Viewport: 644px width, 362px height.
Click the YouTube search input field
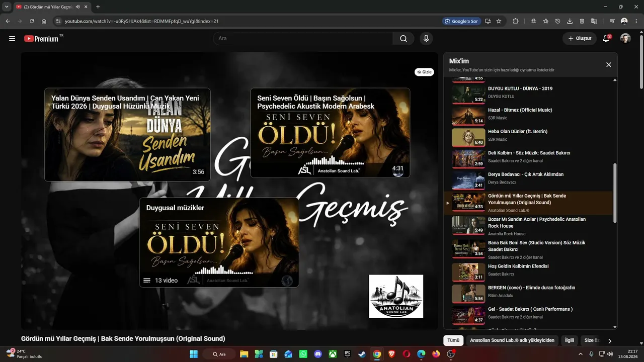(303, 39)
